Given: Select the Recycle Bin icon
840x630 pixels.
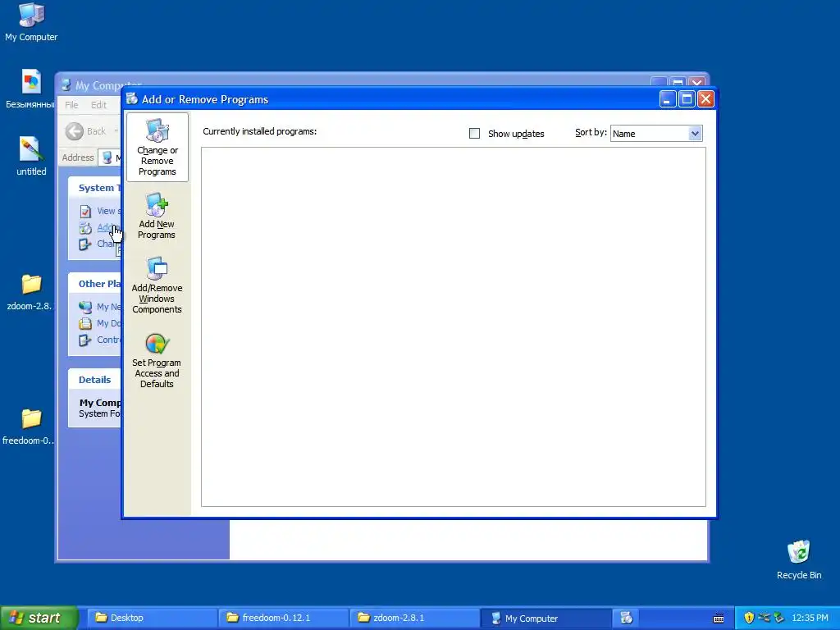Looking at the screenshot, I should click(x=799, y=559).
